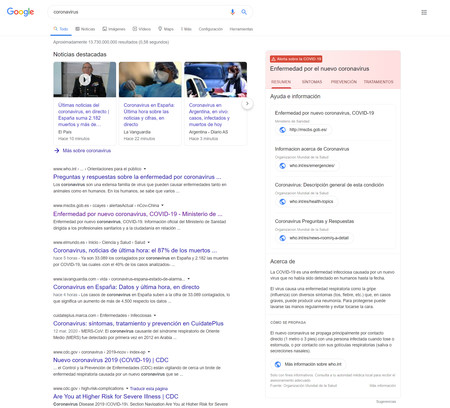
Task: Select the Todo search tab
Action: click(x=61, y=29)
